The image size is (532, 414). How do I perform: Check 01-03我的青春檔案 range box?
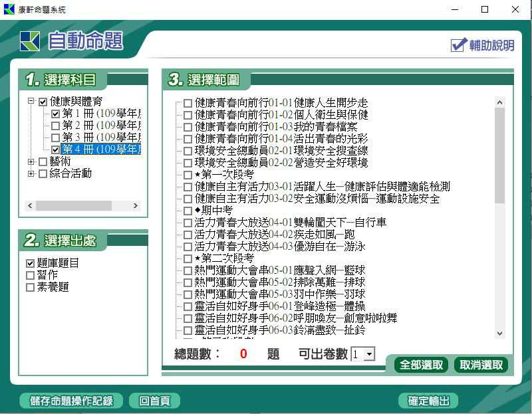(188, 127)
